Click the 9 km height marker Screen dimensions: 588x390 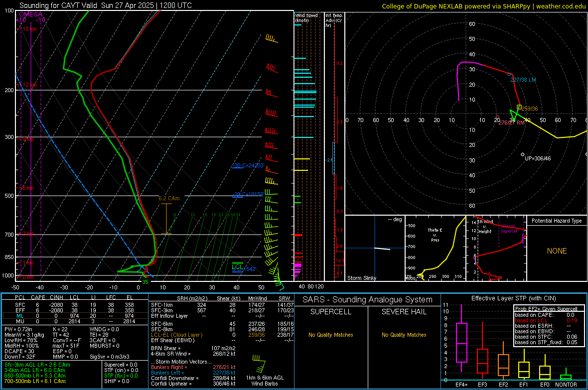click(28, 139)
